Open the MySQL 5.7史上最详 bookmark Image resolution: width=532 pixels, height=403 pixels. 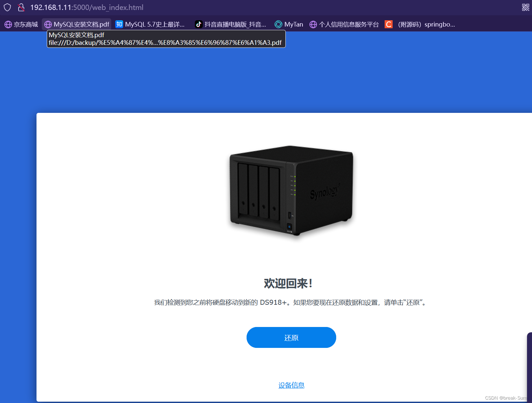point(150,24)
